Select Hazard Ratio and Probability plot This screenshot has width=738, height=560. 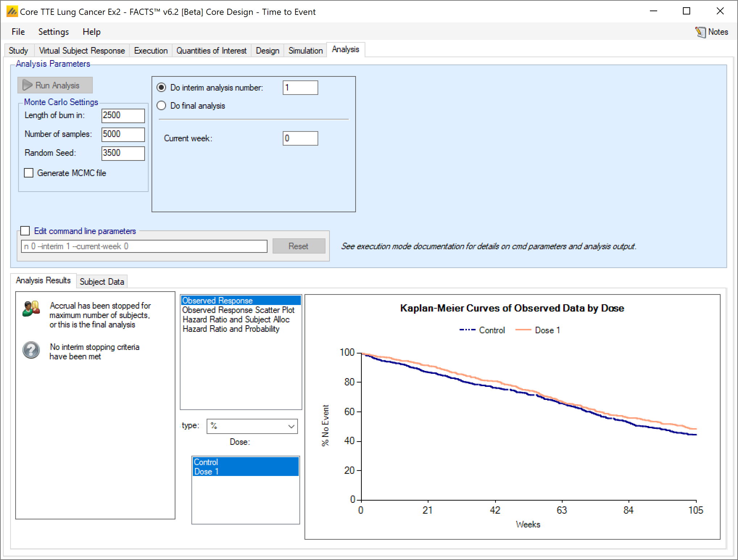pos(231,329)
